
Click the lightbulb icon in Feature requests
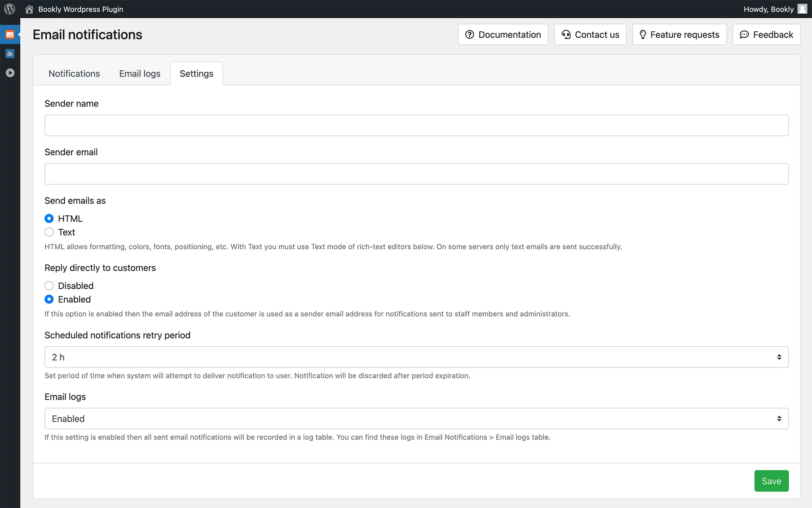[643, 35]
